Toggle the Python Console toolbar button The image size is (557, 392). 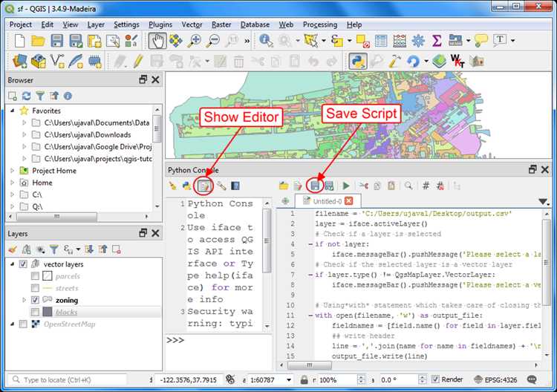358,62
